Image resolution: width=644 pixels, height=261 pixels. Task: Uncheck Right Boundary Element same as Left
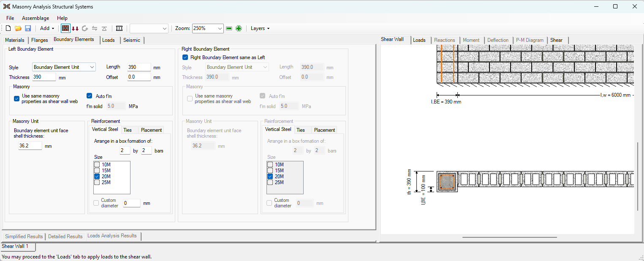coord(185,57)
